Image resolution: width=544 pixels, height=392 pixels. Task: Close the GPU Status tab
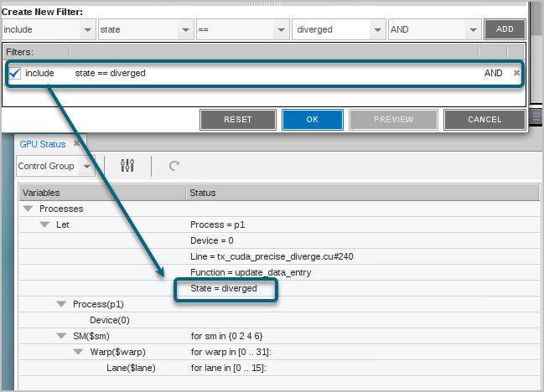77,144
